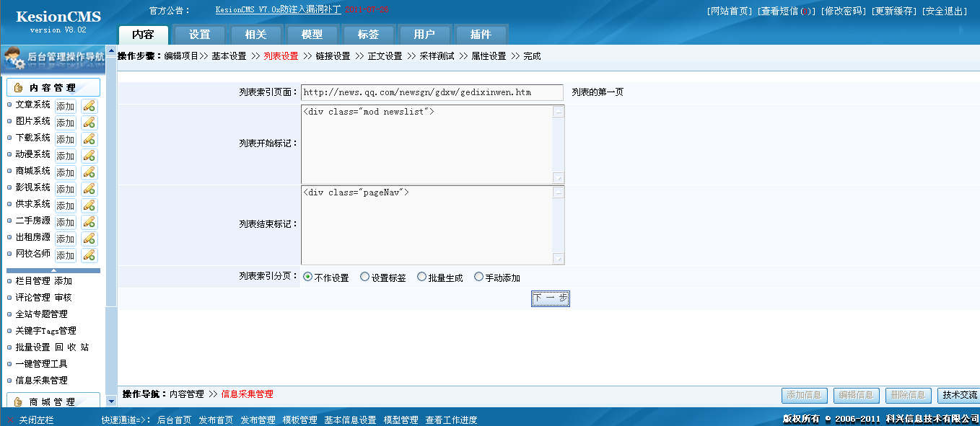Click the edit pencil icon beside 图片系统
The image size is (980, 426).
pos(89,123)
